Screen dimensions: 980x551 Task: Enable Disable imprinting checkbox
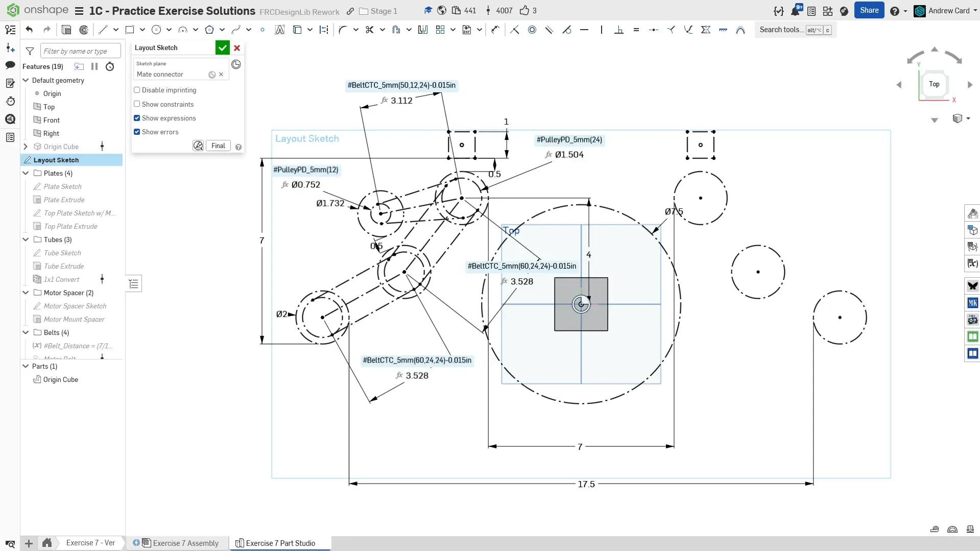coord(137,90)
